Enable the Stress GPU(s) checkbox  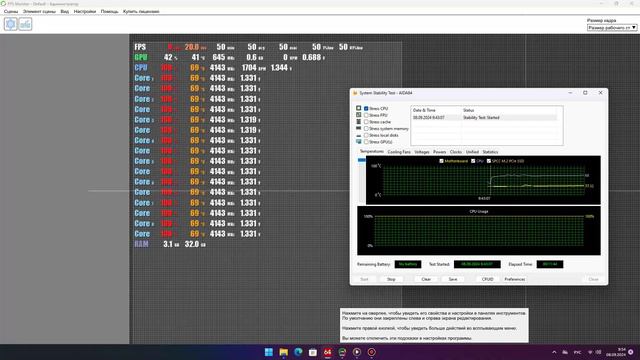pyautogui.click(x=366, y=142)
